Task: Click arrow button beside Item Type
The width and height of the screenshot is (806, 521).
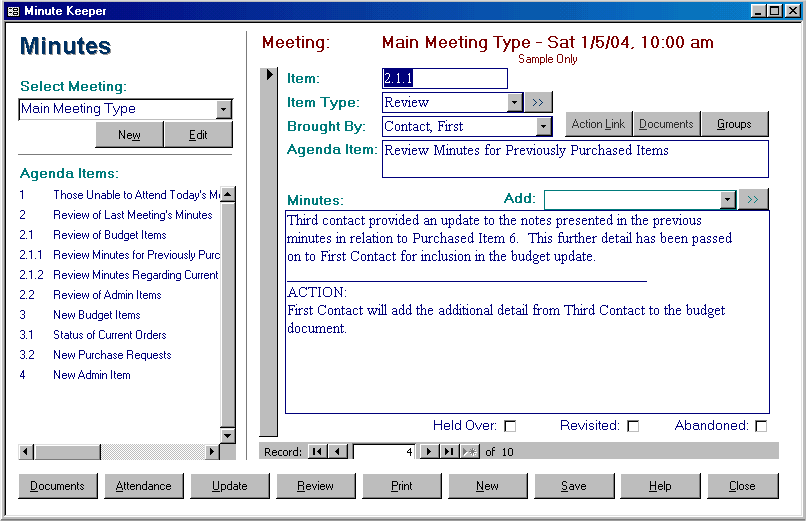Action: pyautogui.click(x=538, y=102)
